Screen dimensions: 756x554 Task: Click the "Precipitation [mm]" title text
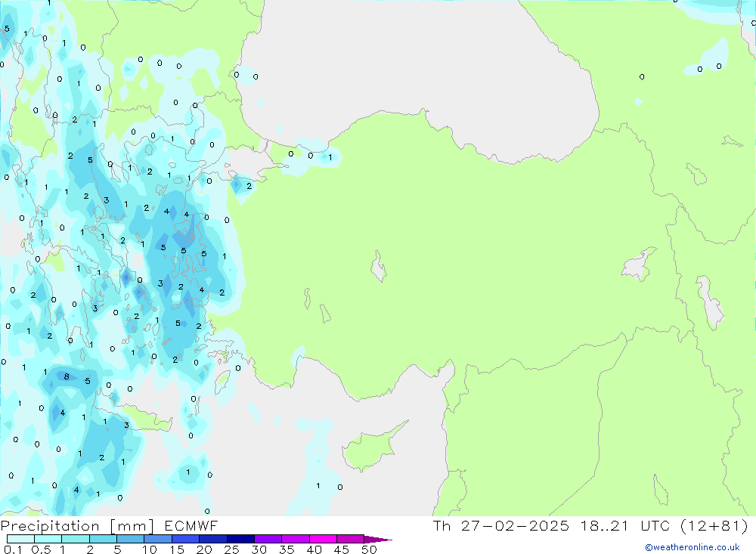(x=77, y=525)
